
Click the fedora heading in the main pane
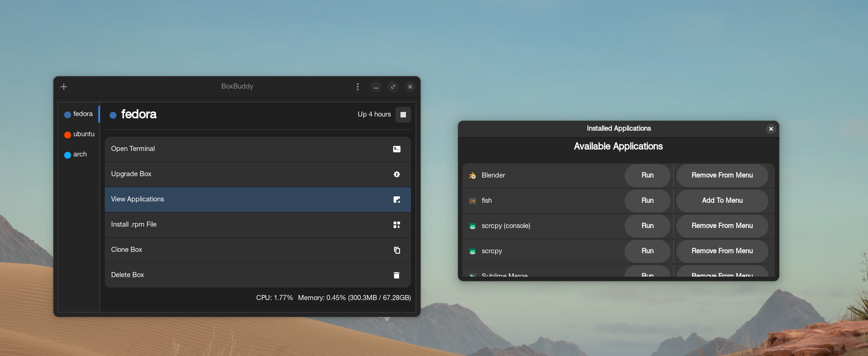click(x=139, y=114)
